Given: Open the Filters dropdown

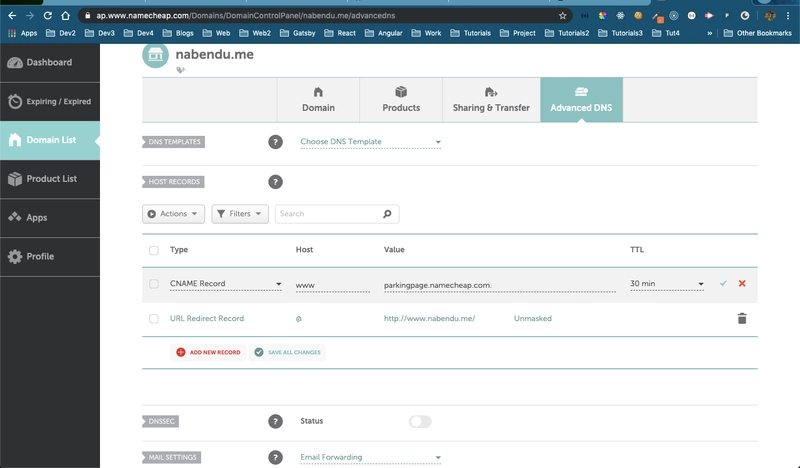Looking at the screenshot, I should point(240,214).
